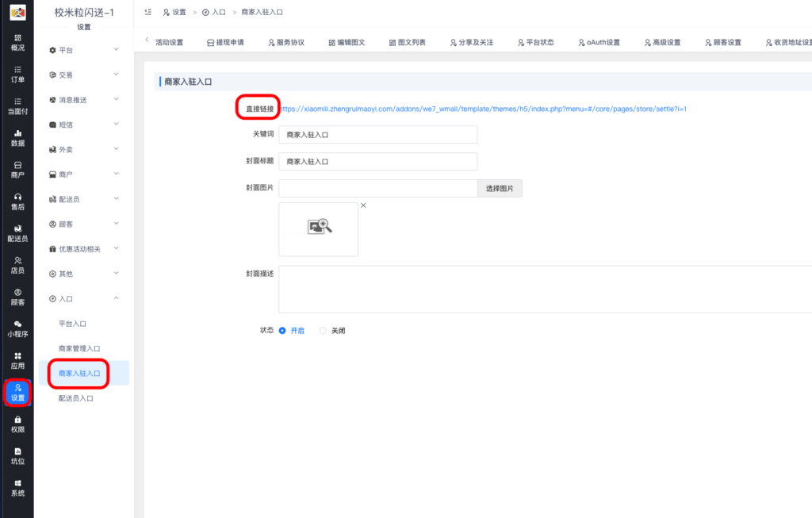Click the 商户 merchant sidebar icon

(x=17, y=169)
